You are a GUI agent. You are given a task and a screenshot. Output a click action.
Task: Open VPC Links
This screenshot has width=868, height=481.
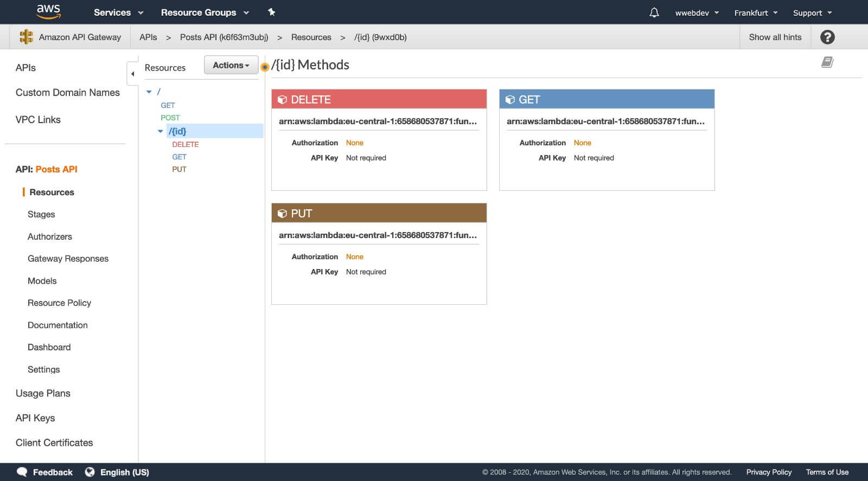click(38, 119)
